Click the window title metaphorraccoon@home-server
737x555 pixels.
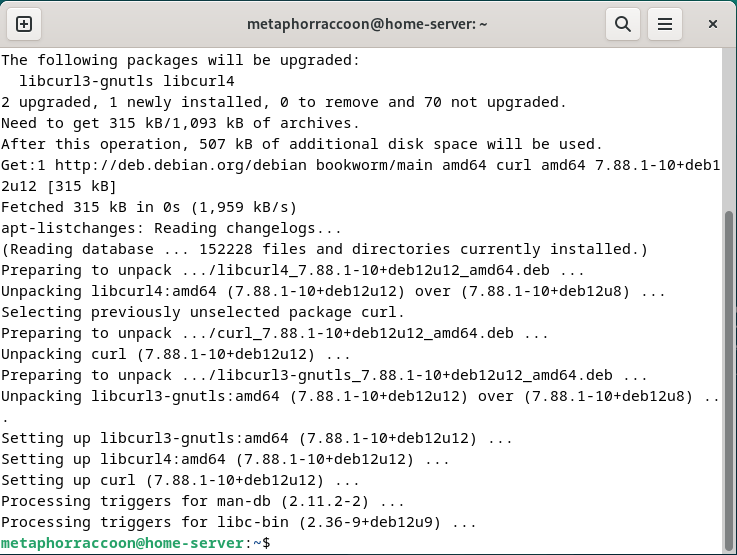[x=367, y=23]
